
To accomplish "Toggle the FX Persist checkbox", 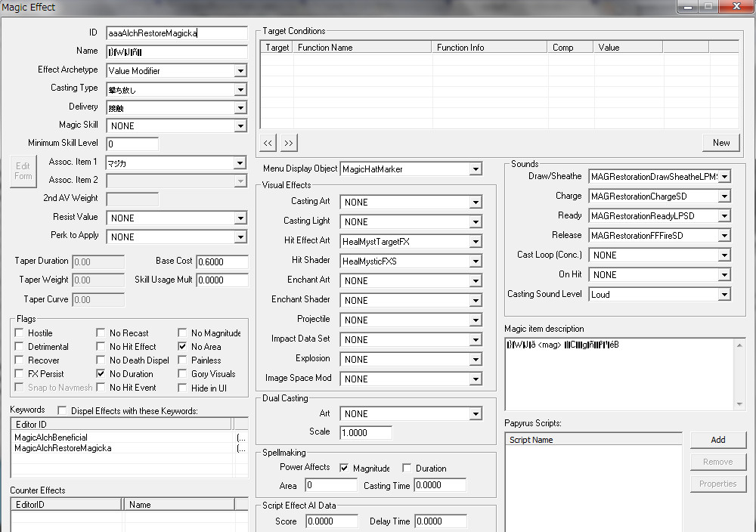I will (20, 373).
